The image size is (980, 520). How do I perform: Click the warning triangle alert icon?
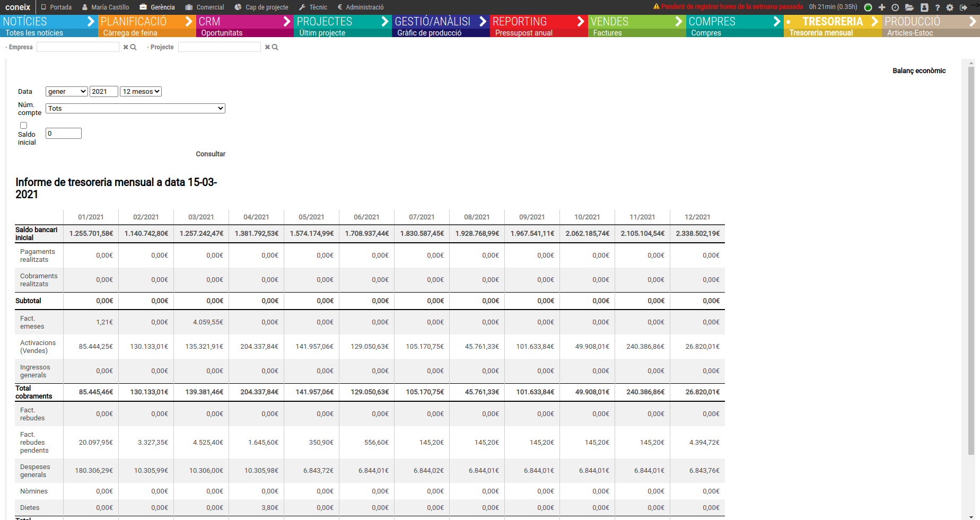click(657, 6)
